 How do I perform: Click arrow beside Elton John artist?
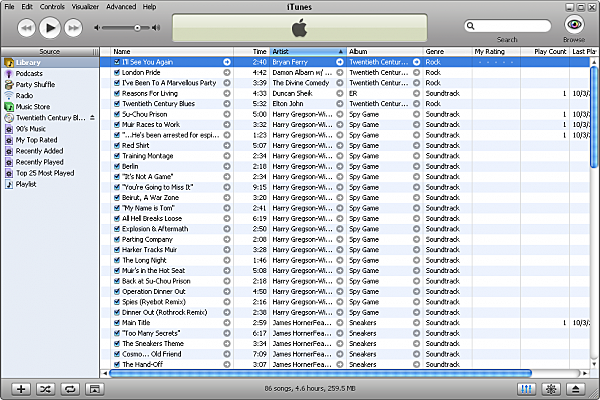click(x=339, y=104)
